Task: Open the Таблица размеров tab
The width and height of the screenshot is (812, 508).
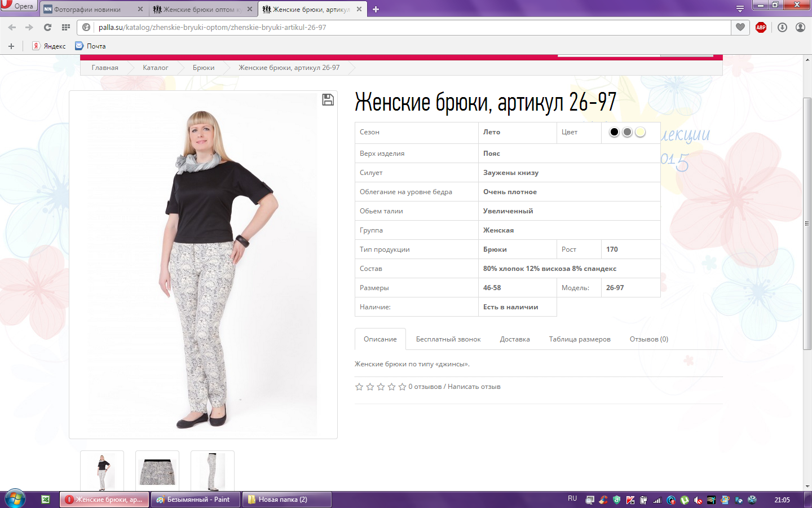Action: [580, 339]
